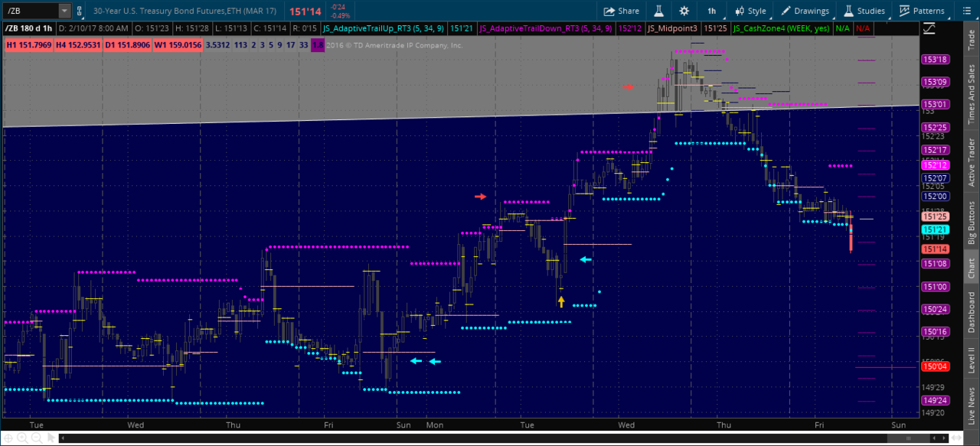This screenshot has width=980, height=446.
Task: Click the 152'07 price bubble
Action: click(935, 177)
